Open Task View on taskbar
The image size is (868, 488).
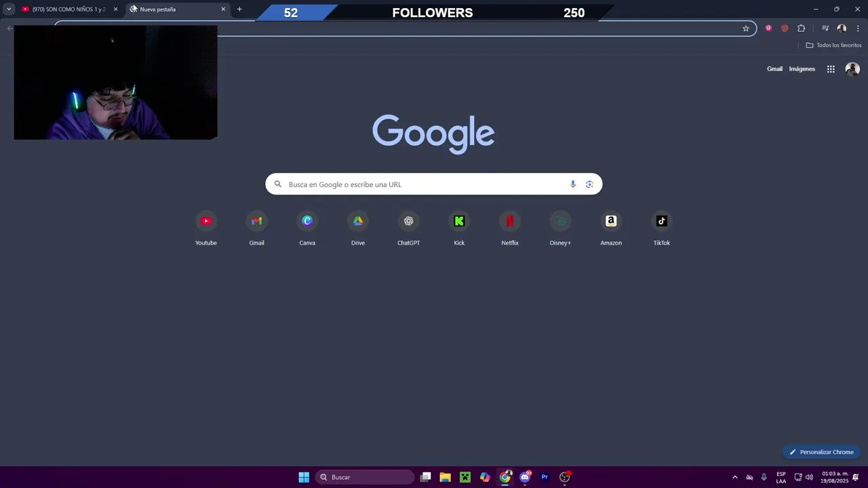point(426,477)
